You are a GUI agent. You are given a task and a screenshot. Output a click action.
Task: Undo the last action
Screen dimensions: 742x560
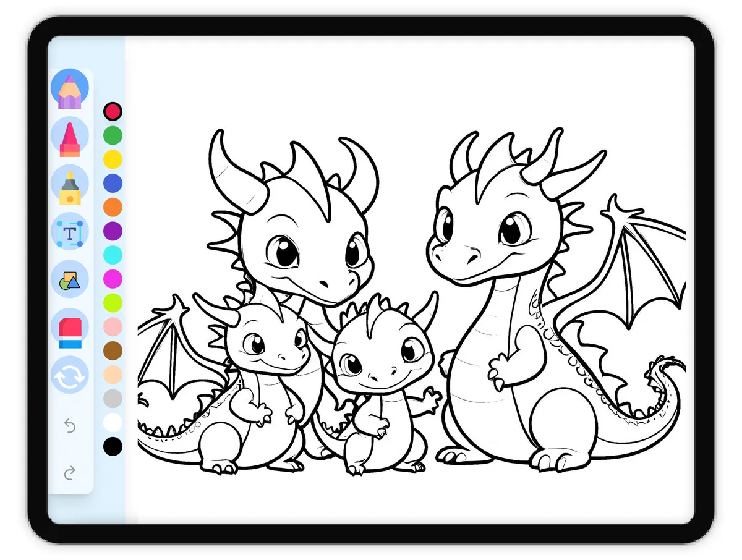(70, 426)
